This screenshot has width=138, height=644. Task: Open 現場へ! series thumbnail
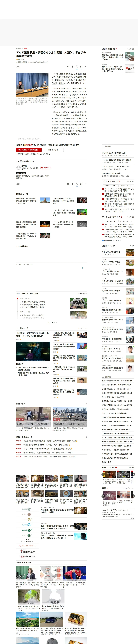tap(130, 68)
